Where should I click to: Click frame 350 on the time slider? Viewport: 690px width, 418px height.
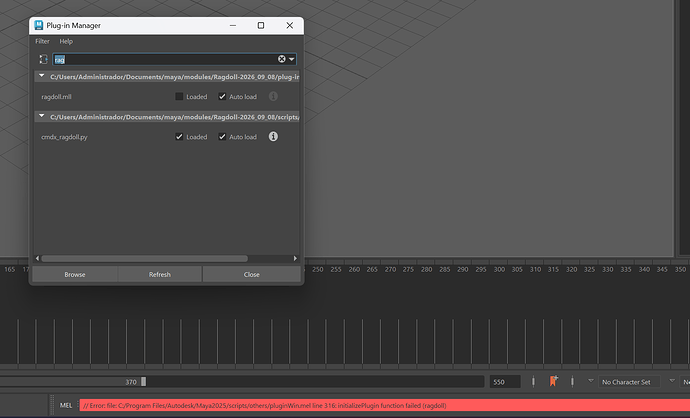pos(680,269)
